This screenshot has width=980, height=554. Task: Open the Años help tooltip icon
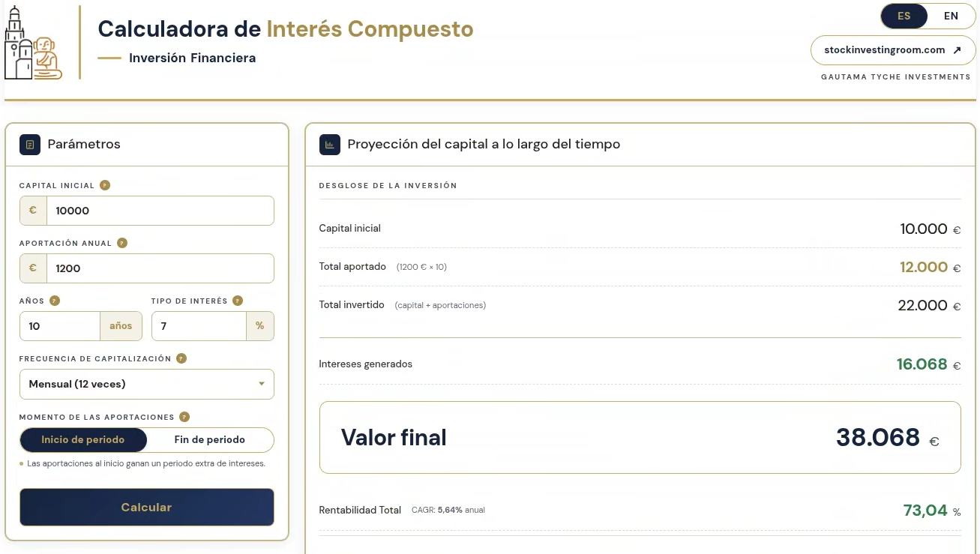tap(55, 301)
